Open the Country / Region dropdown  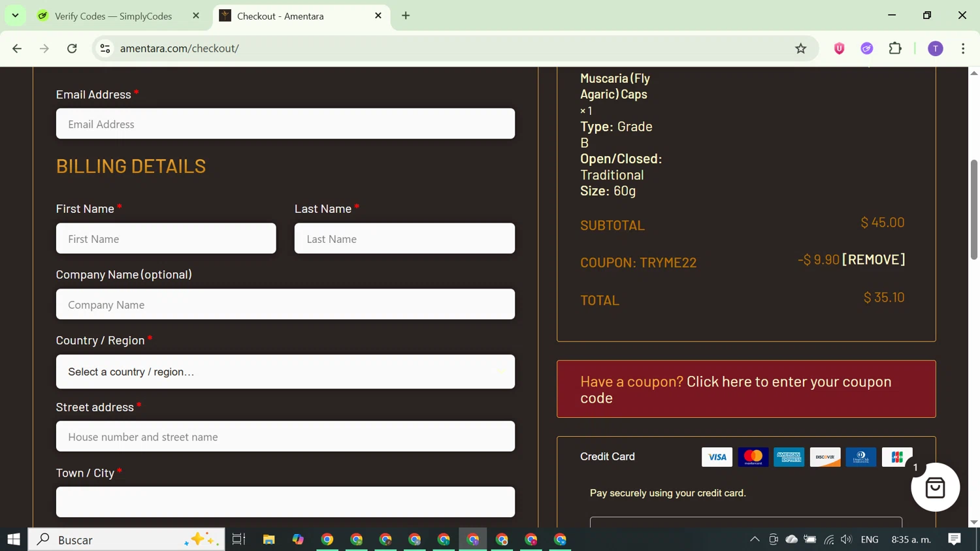(286, 372)
